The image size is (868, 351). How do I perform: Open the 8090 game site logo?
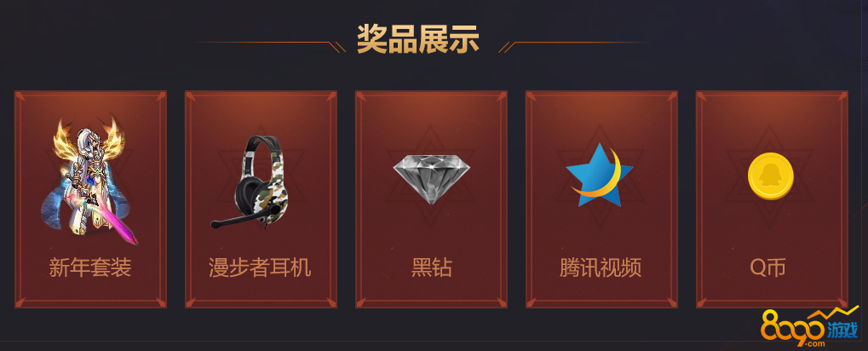(810, 330)
